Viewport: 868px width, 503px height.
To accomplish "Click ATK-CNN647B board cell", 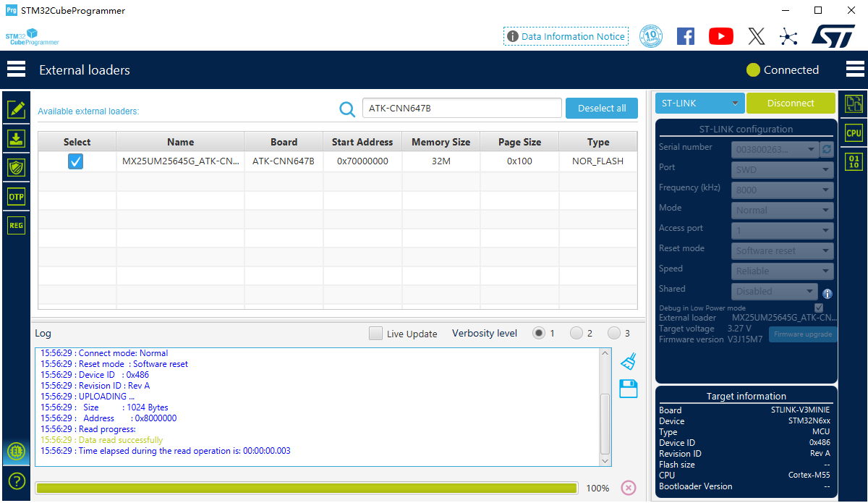I will click(x=284, y=161).
